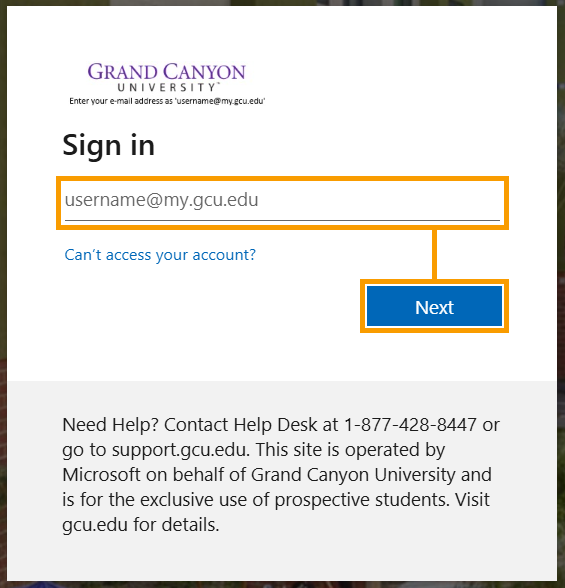Click the blue Next button
The width and height of the screenshot is (565, 588).
[x=434, y=306]
